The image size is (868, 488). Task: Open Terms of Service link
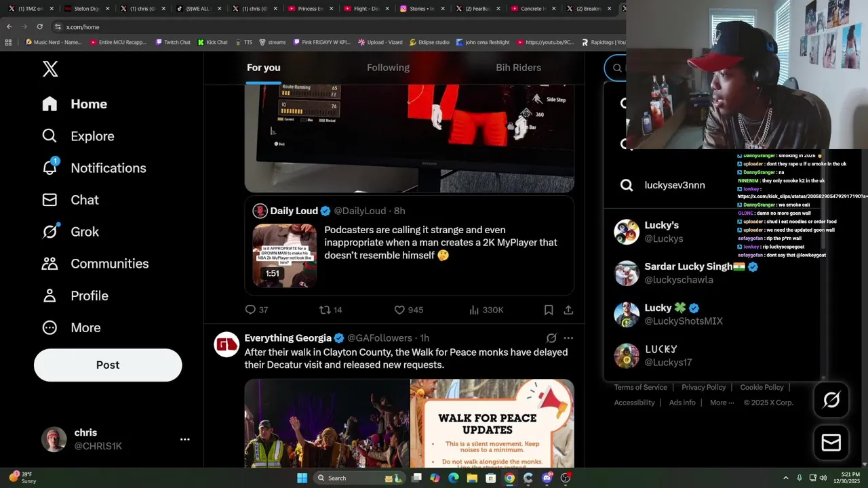click(641, 387)
